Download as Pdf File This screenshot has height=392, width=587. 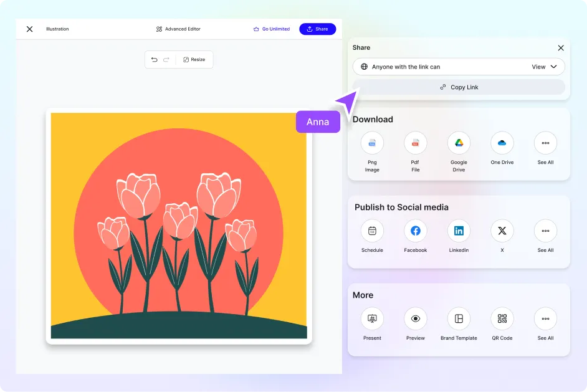click(415, 143)
